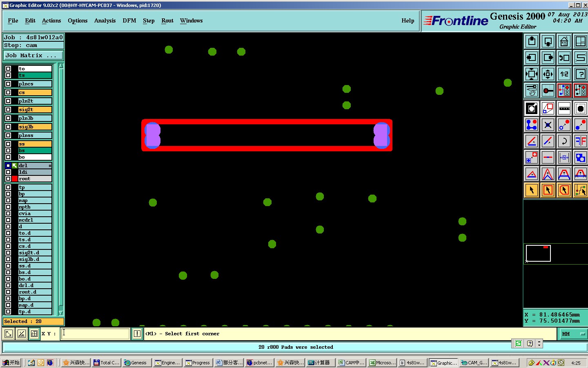Viewport: 588px width, 368px height.
Task: Open the CAM_G... taskbar button
Action: coord(474,363)
